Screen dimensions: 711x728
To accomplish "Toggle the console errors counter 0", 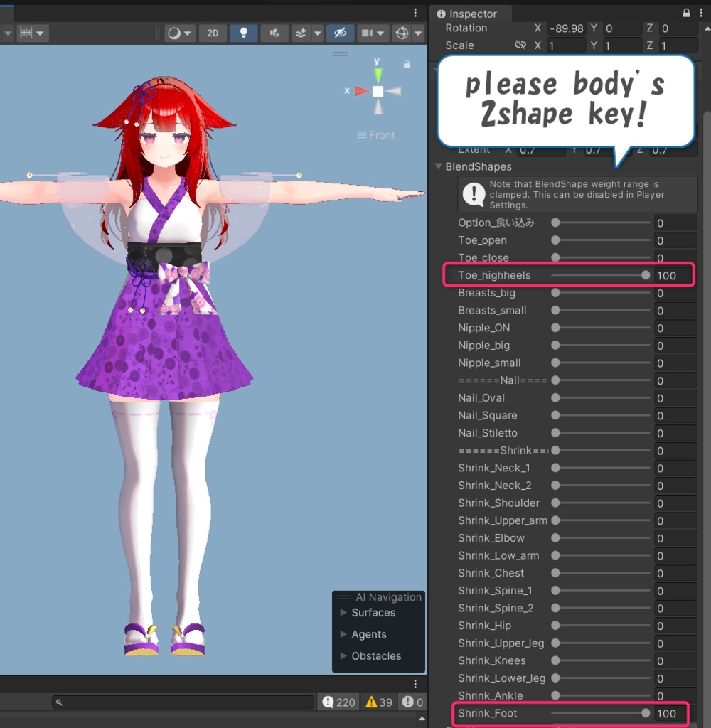I will 412,702.
